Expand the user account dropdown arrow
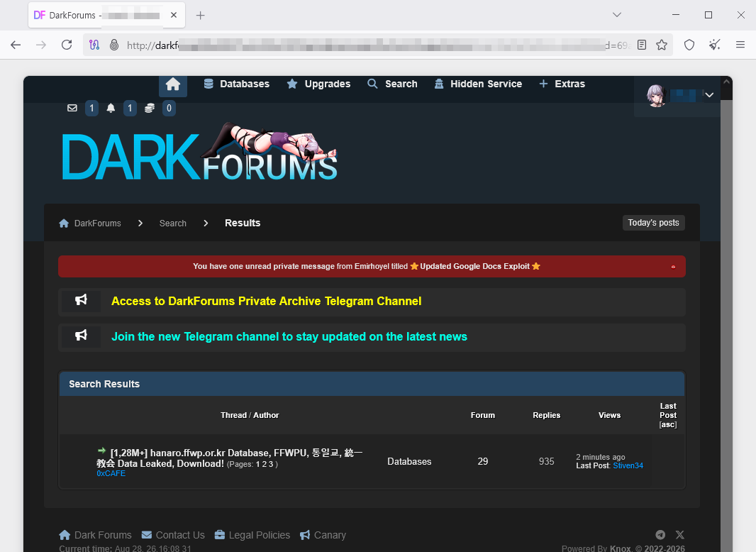 [x=709, y=95]
